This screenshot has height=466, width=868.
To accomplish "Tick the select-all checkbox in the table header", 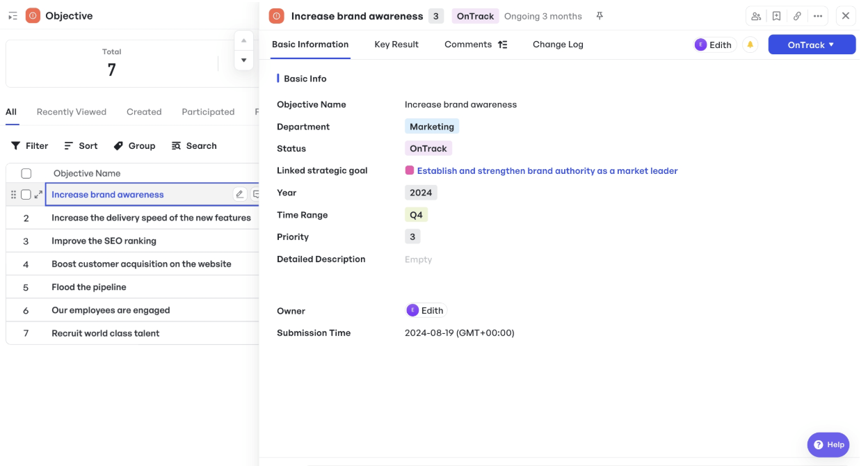I will tap(26, 173).
